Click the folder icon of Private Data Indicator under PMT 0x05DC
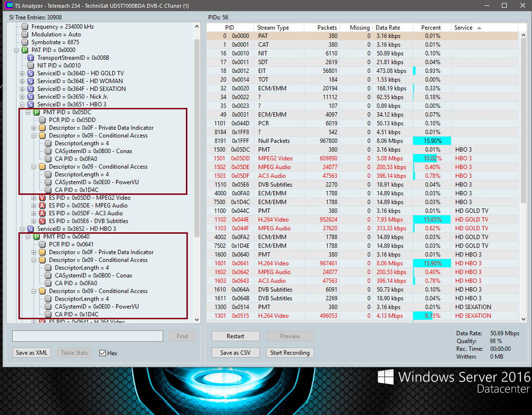This screenshot has width=532, height=415. coord(42,128)
